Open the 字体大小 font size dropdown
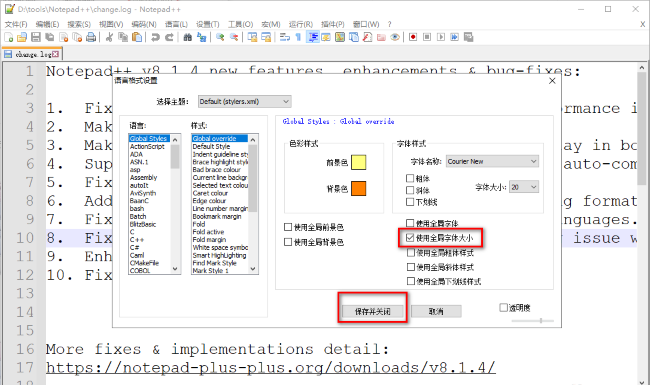The height and width of the screenshot is (385, 650). (524, 187)
